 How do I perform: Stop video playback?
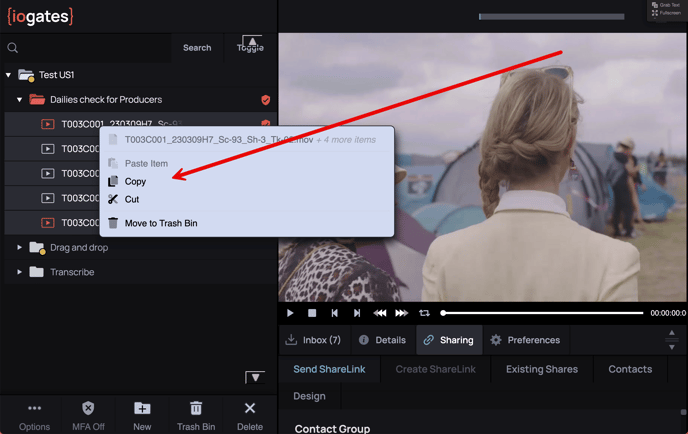(312, 313)
